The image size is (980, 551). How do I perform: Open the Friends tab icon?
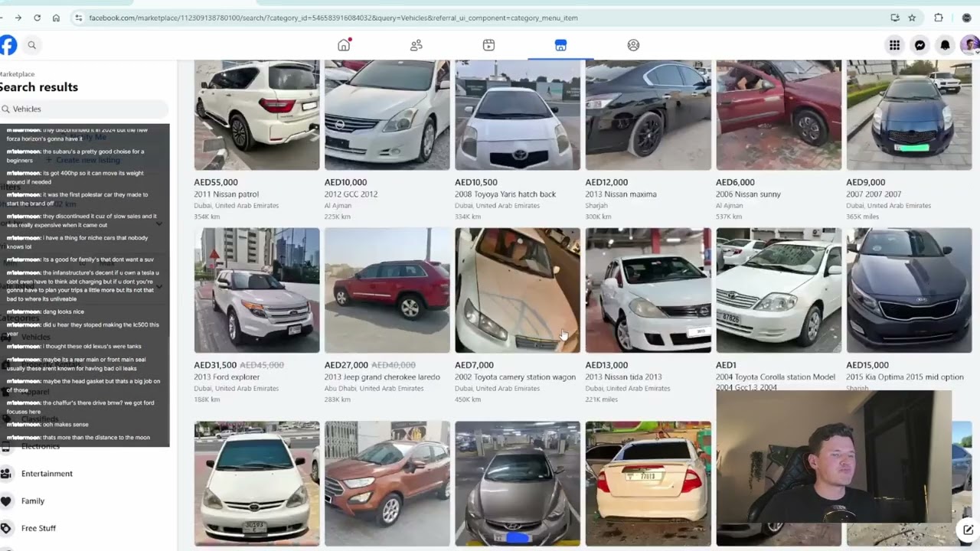[x=416, y=45]
